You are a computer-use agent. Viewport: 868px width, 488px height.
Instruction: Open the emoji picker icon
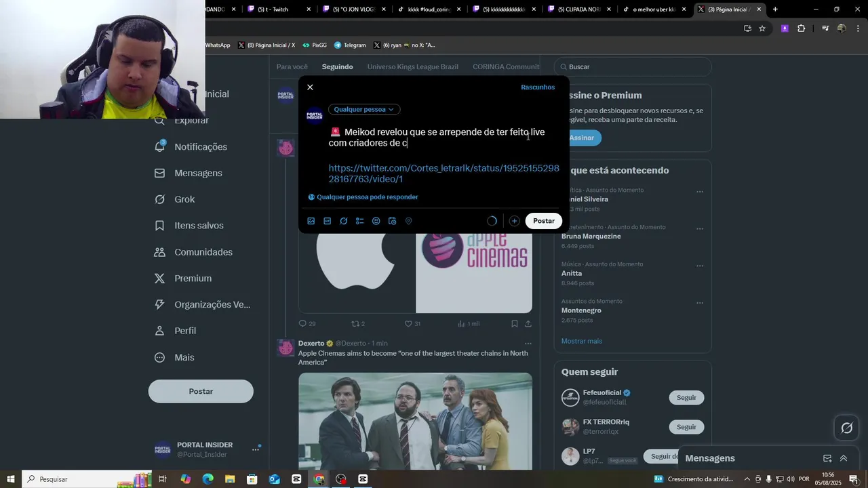point(376,221)
